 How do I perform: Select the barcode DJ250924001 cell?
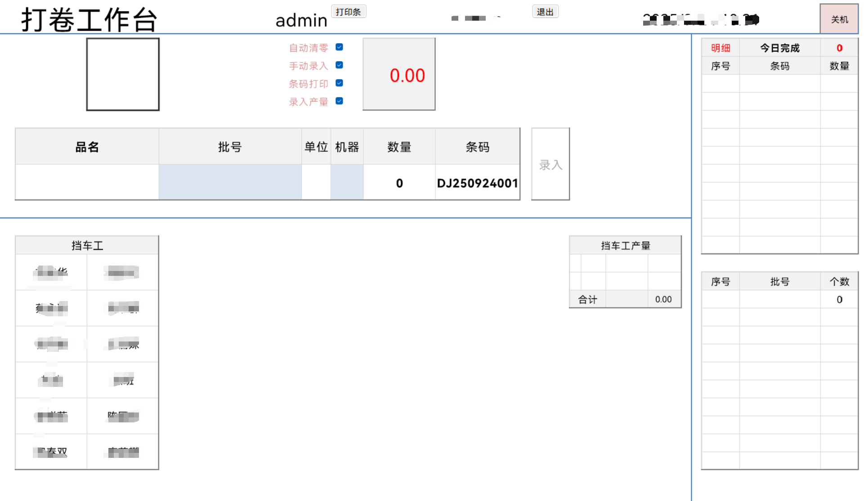[x=477, y=182]
